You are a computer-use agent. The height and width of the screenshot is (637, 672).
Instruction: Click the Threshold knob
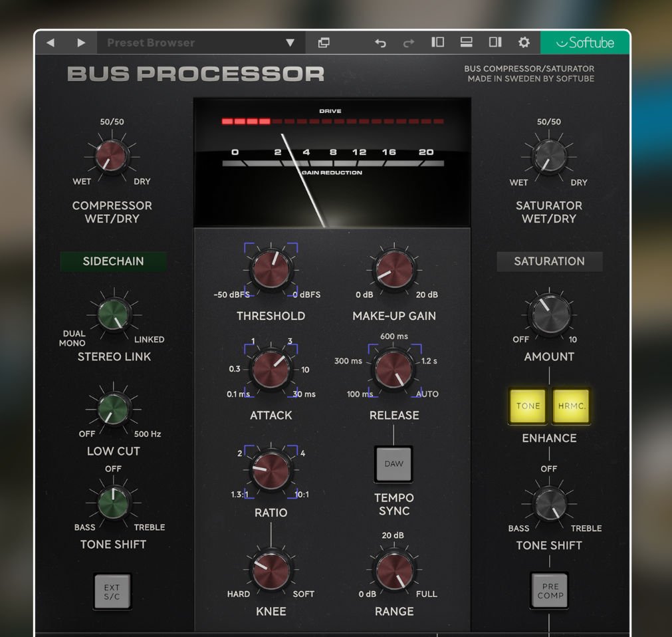[x=271, y=269]
